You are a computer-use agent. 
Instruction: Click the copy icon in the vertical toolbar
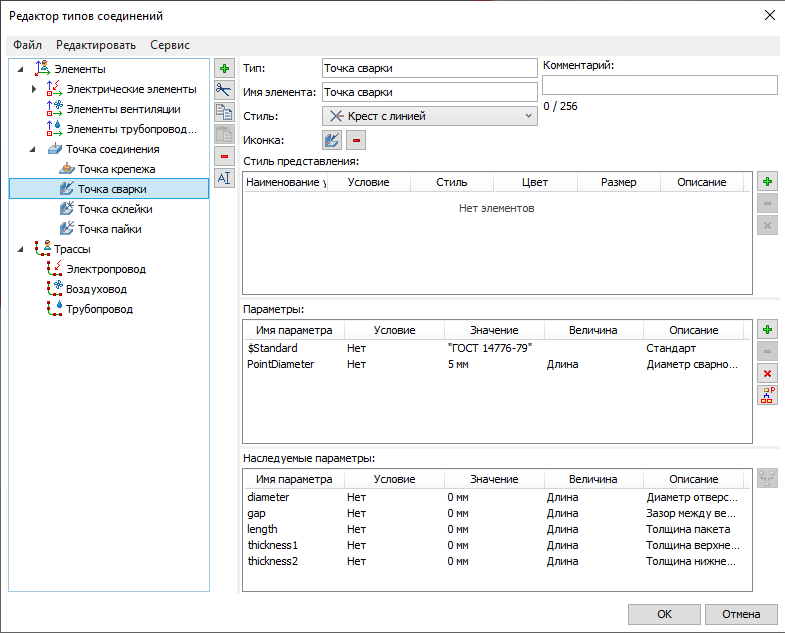coord(224,112)
